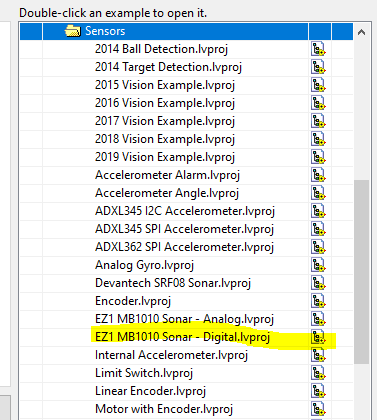Select Encoder.lvproj example
Screen dimensions: 377x420
coord(133,301)
